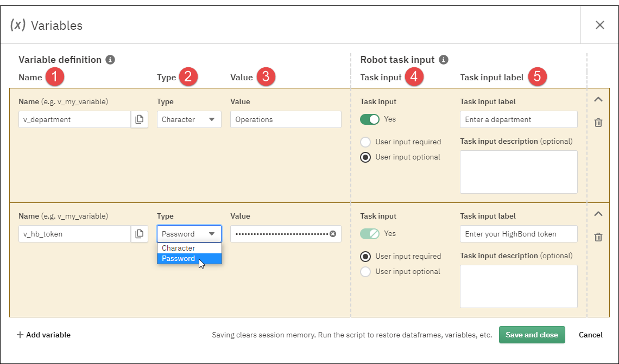
Task: Click the Add variable link
Action: click(x=43, y=335)
